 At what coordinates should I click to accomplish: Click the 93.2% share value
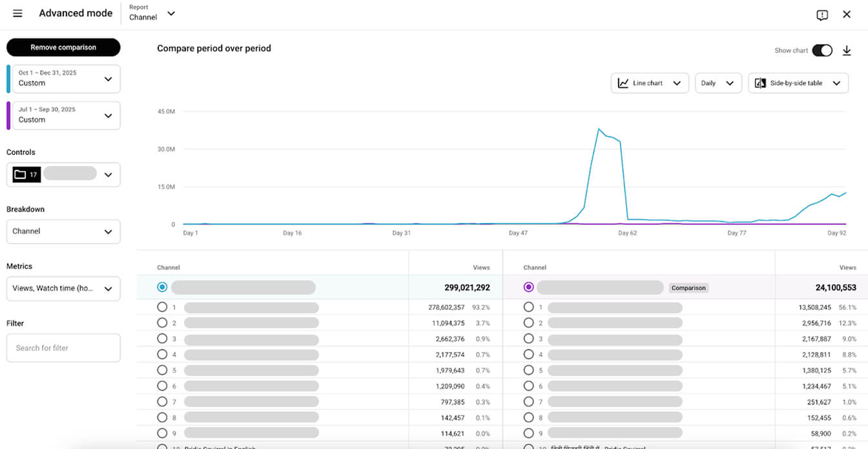(481, 308)
